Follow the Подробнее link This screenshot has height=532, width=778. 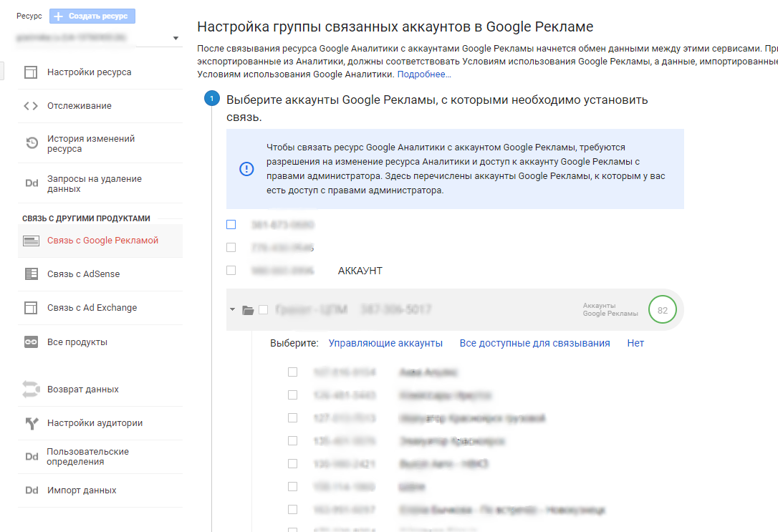(x=424, y=74)
